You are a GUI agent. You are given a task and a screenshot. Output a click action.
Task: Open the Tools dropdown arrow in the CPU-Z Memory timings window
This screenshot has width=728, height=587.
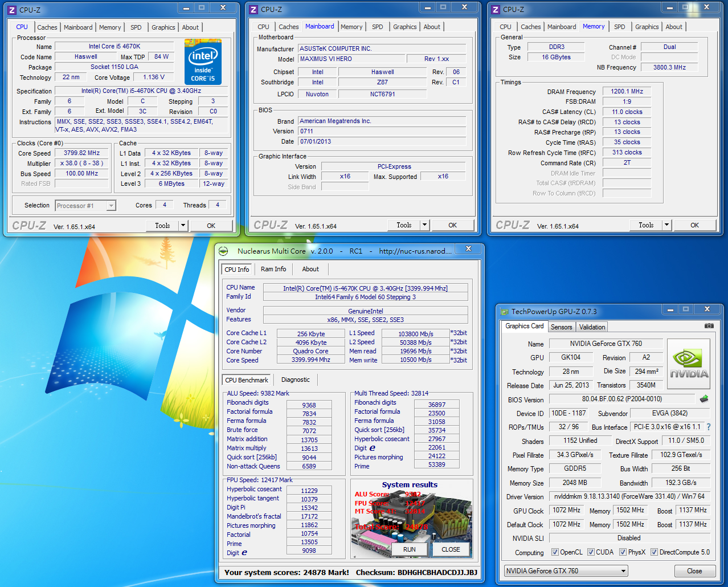coord(666,225)
